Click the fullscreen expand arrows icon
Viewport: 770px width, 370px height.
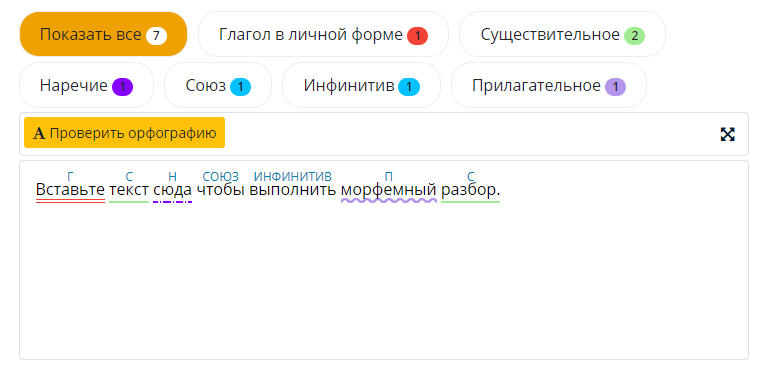click(x=727, y=134)
